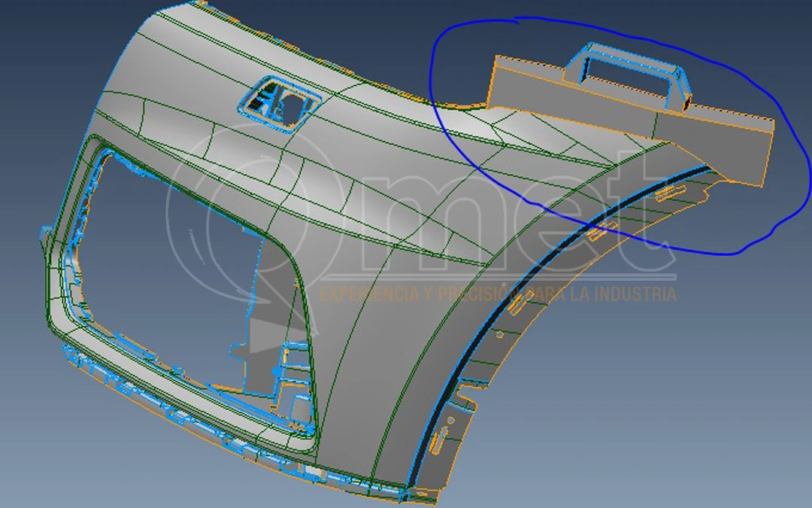Select the bracket inside grille opening's lower corner

(289, 361)
